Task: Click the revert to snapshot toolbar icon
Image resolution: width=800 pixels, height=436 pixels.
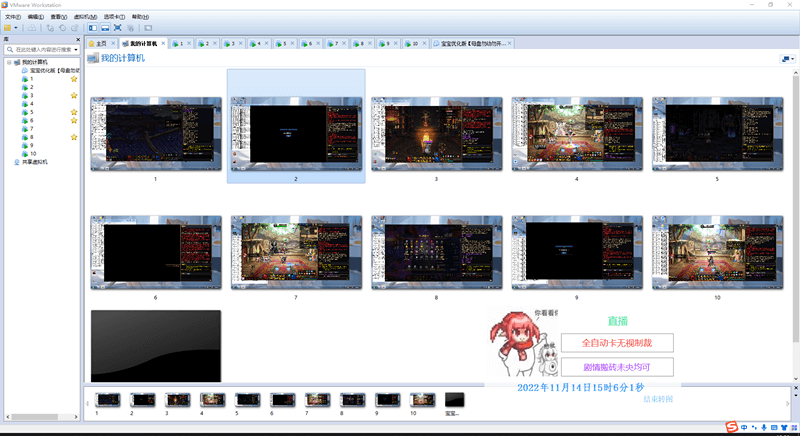Action: 62,28
